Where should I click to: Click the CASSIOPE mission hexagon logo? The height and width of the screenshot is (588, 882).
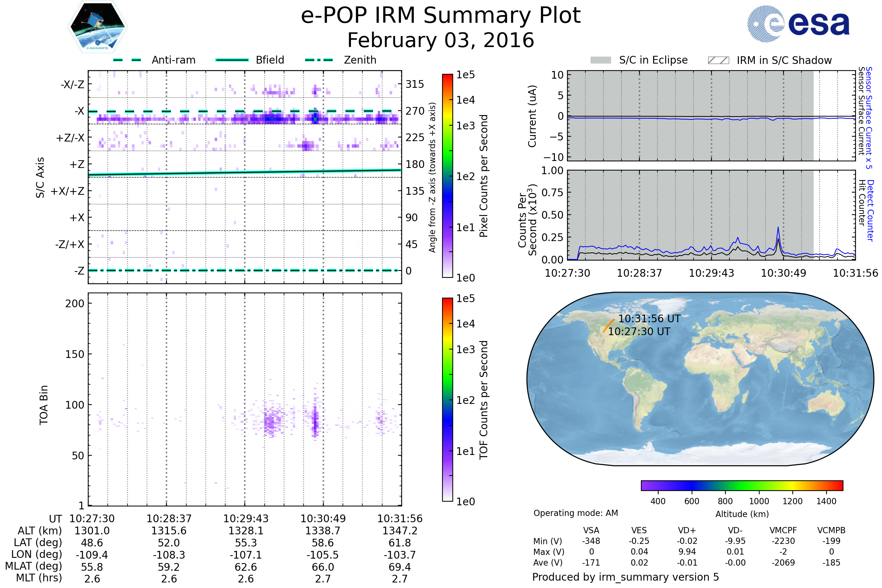click(97, 27)
